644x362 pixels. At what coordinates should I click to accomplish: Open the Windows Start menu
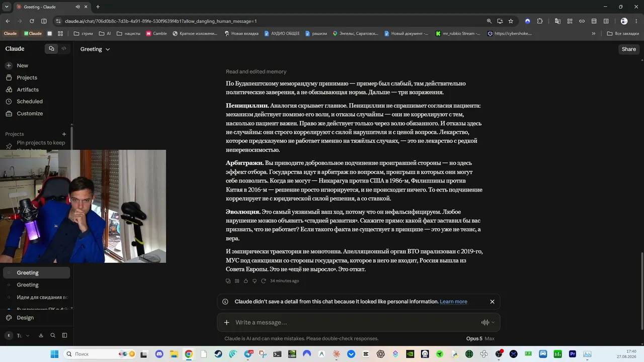[54, 354]
